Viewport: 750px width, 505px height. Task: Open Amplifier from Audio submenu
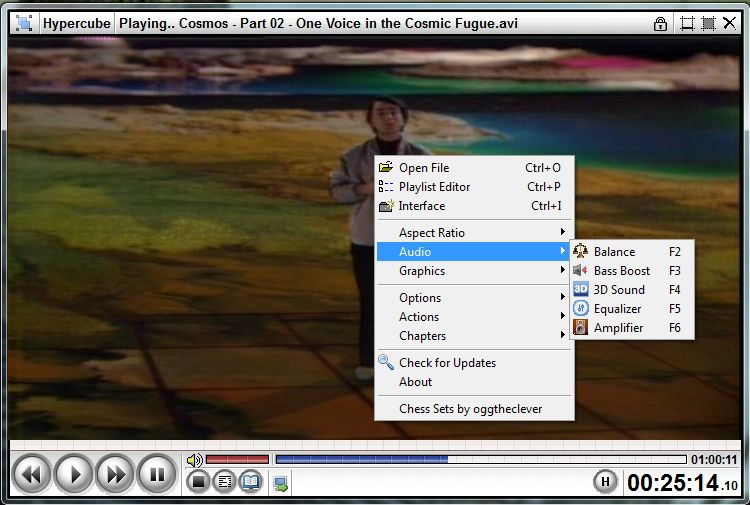(631, 328)
